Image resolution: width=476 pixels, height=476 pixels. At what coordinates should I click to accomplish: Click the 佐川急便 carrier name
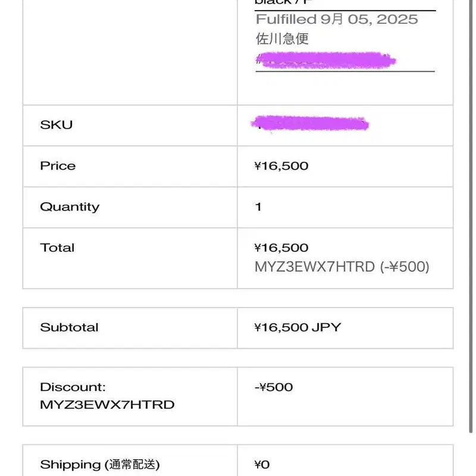point(282,39)
